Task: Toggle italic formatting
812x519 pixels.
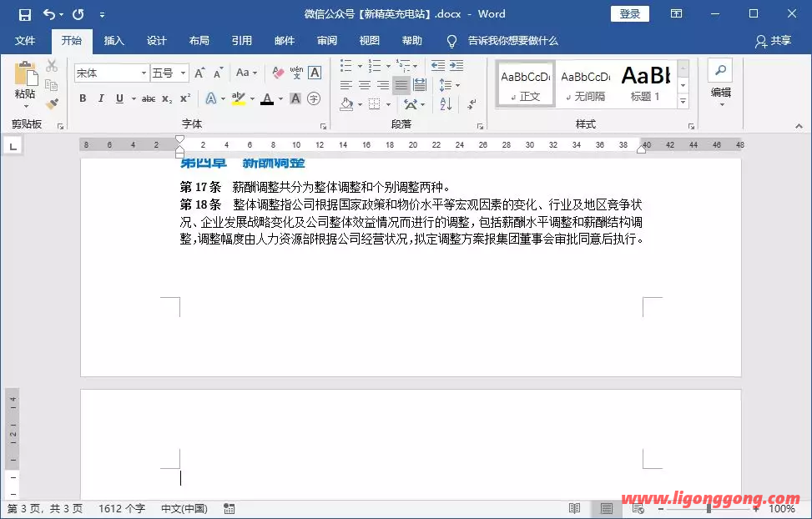Action: 101,98
